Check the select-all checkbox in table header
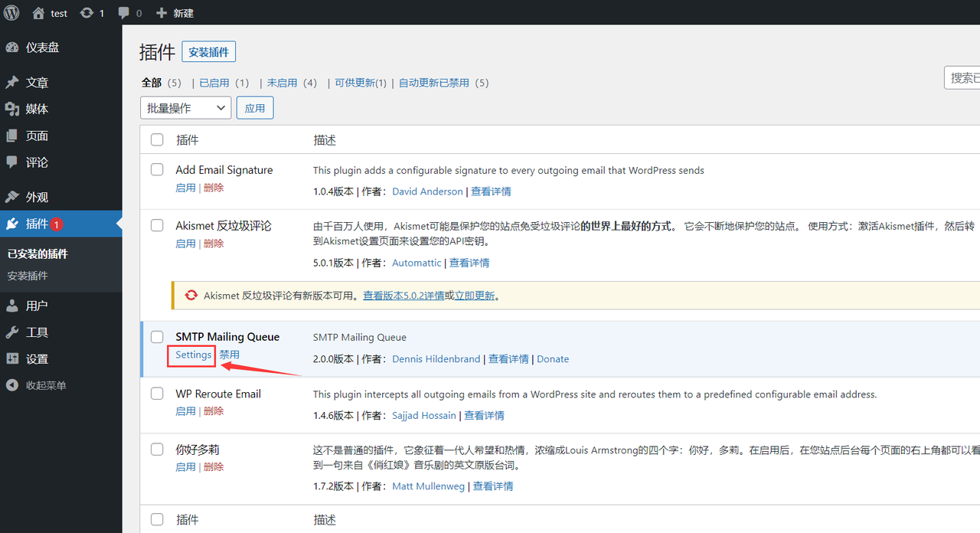This screenshot has width=980, height=533. [x=157, y=139]
